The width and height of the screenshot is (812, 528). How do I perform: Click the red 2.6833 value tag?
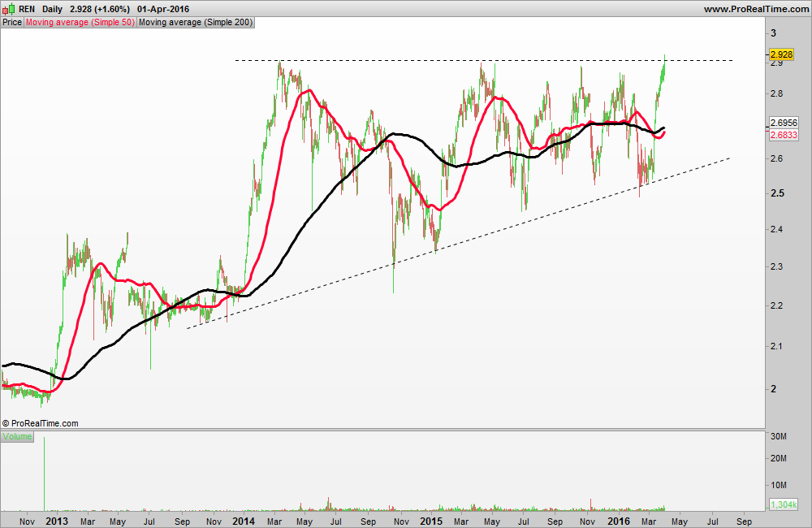coord(784,135)
